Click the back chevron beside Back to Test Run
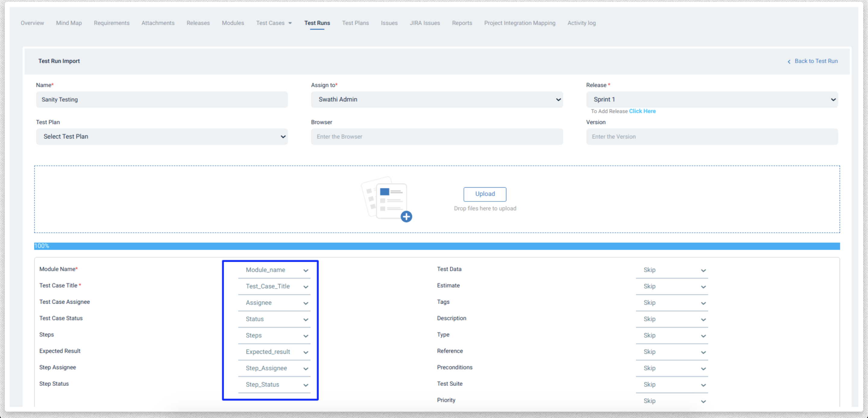This screenshot has height=418, width=868. pyautogui.click(x=789, y=61)
